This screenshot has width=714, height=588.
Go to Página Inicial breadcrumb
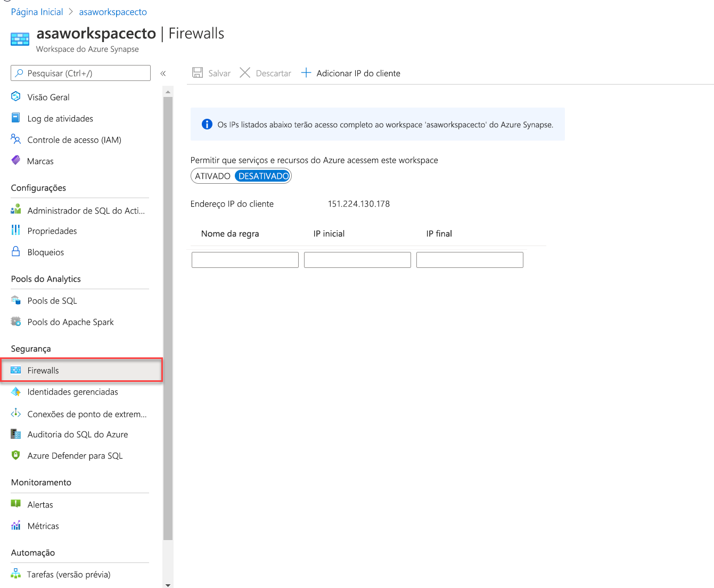37,12
